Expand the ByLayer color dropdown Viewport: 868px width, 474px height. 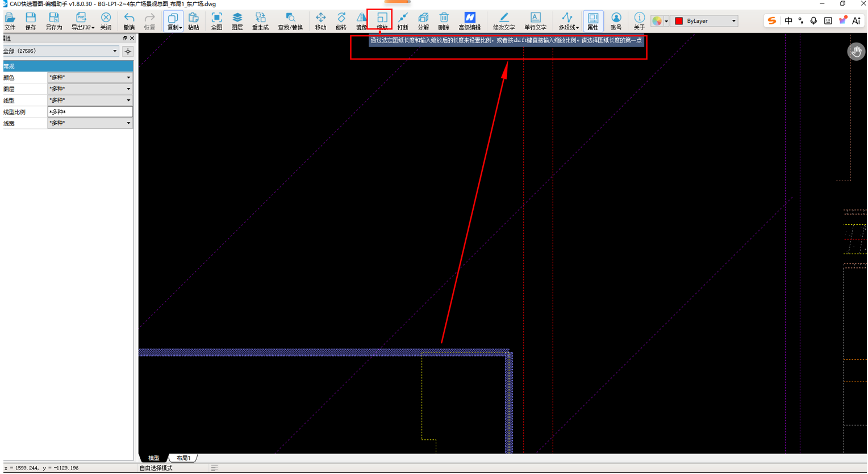coord(704,21)
